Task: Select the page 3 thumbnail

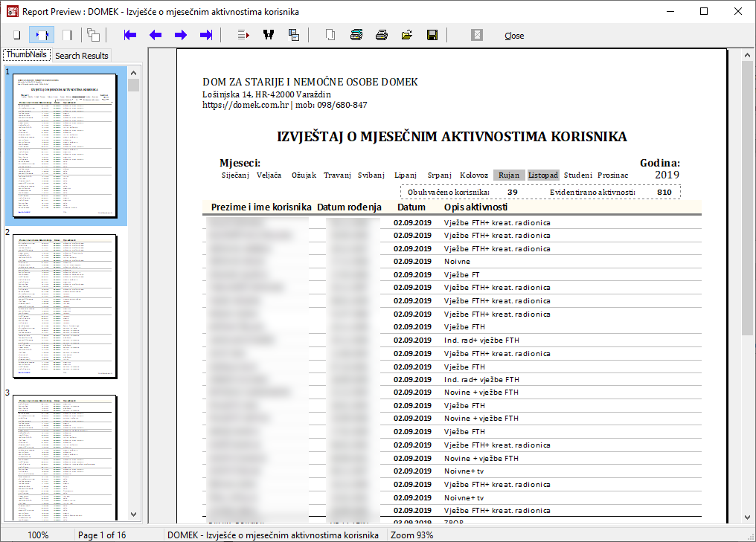Action: (x=64, y=457)
